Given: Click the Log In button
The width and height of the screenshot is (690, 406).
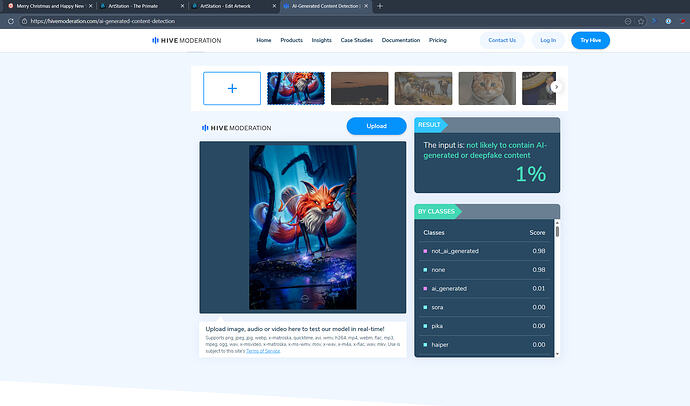Looking at the screenshot, I should point(548,40).
